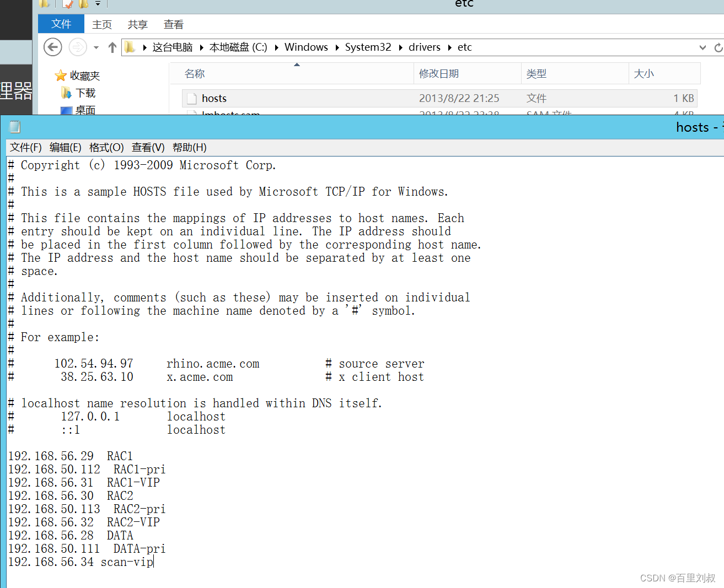Click the hosts file icon in list
This screenshot has height=588, width=724.
point(192,99)
